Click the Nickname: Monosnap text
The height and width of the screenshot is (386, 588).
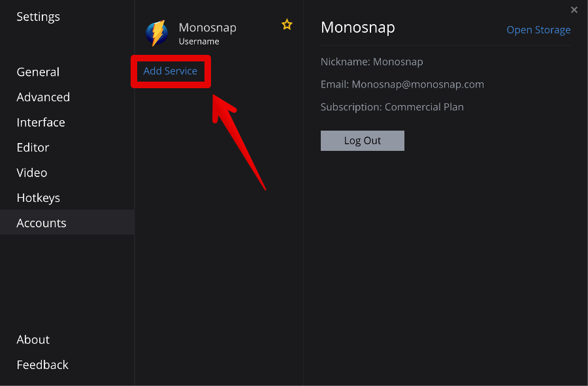tap(372, 61)
